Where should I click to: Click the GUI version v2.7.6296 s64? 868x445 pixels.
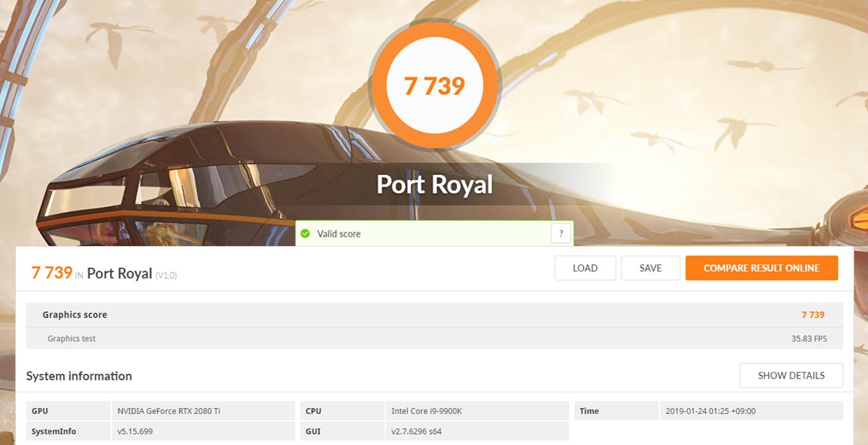[x=418, y=431]
